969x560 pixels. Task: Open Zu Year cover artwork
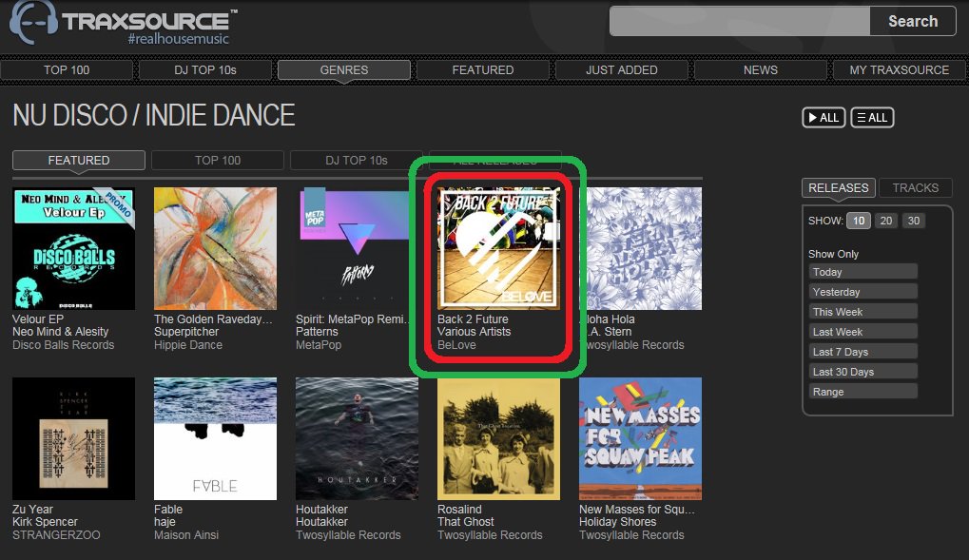pos(73,438)
